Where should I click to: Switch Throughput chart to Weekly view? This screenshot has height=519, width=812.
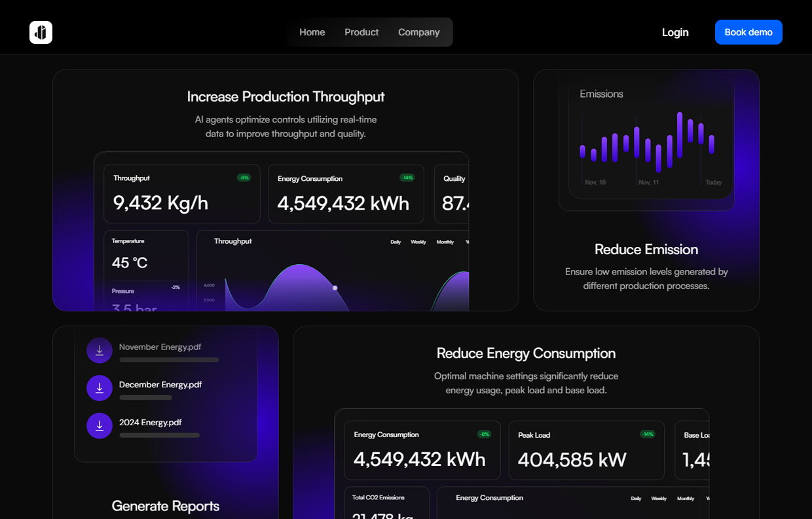point(418,242)
